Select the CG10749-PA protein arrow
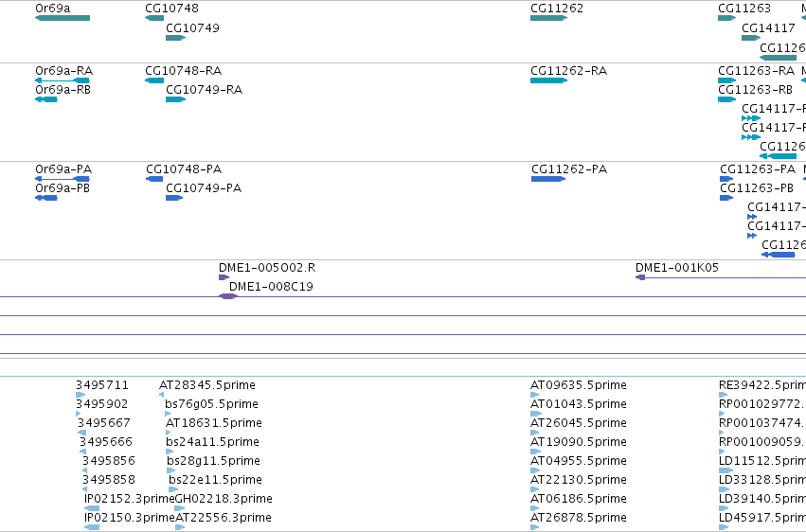Viewport: 806px width, 532px height. coord(174,198)
